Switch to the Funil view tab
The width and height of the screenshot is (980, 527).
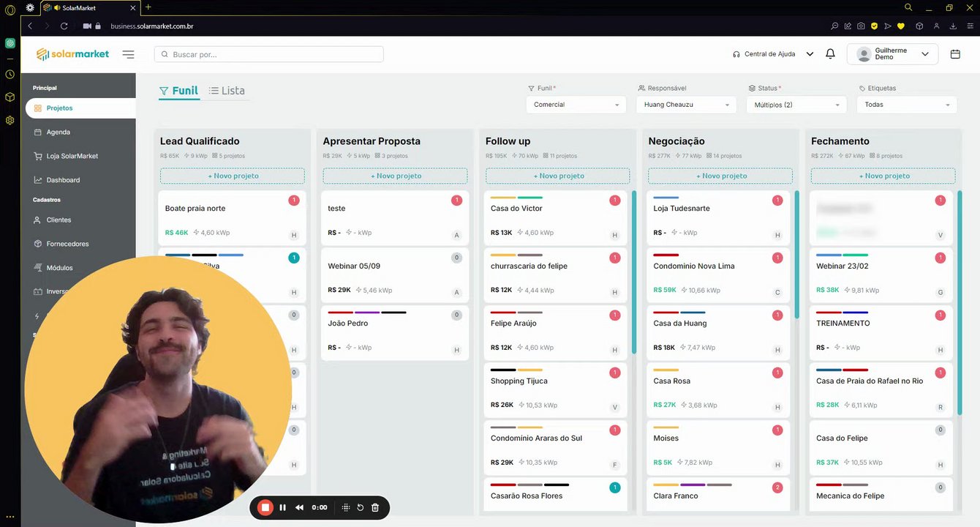tap(178, 91)
